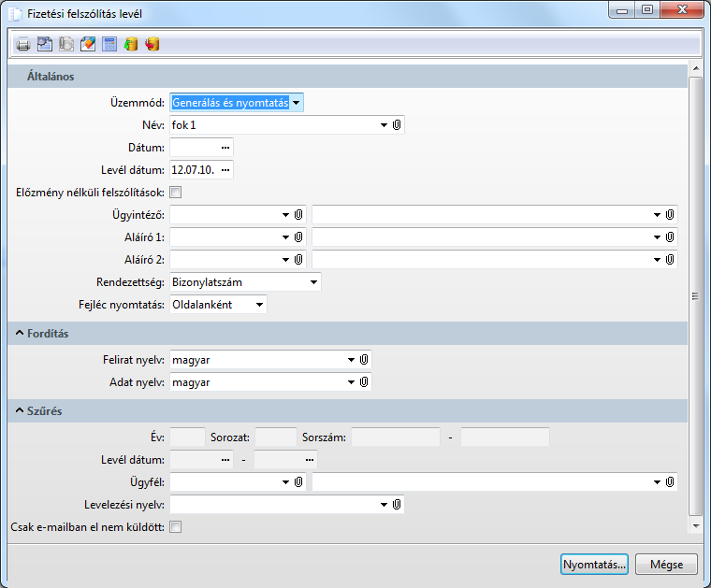Click the paperclip icon next to Név field
This screenshot has height=588, width=711.
[x=397, y=125]
